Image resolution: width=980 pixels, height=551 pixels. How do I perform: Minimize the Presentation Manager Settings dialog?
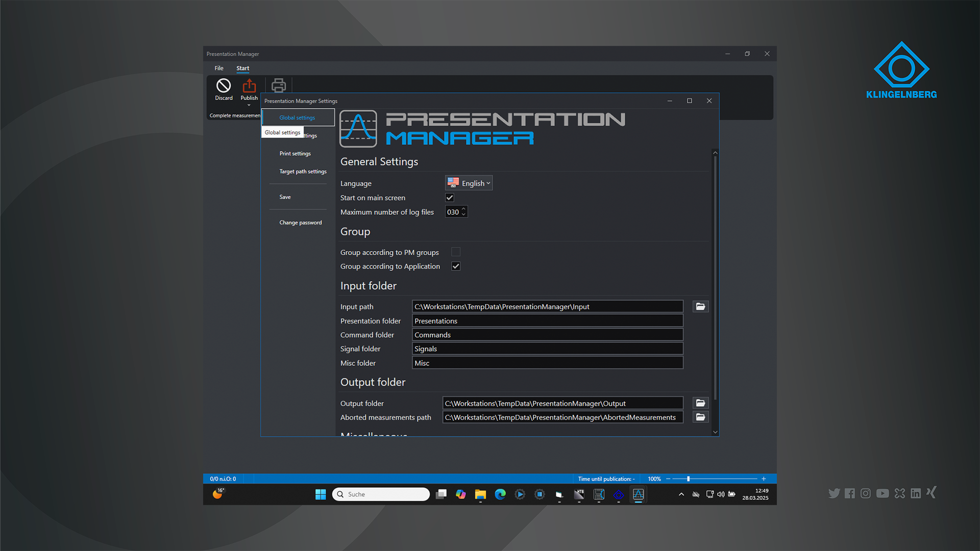tap(670, 101)
